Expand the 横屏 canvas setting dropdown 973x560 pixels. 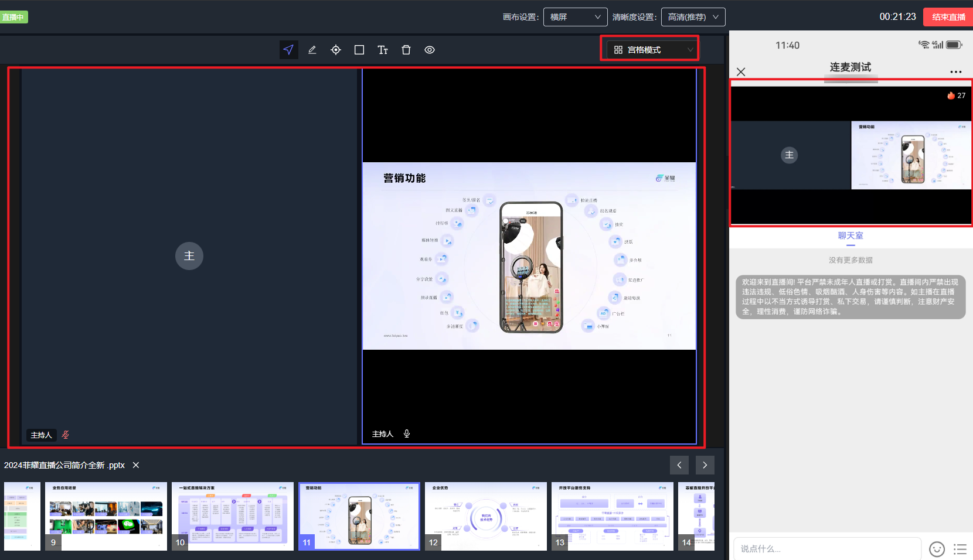[575, 17]
